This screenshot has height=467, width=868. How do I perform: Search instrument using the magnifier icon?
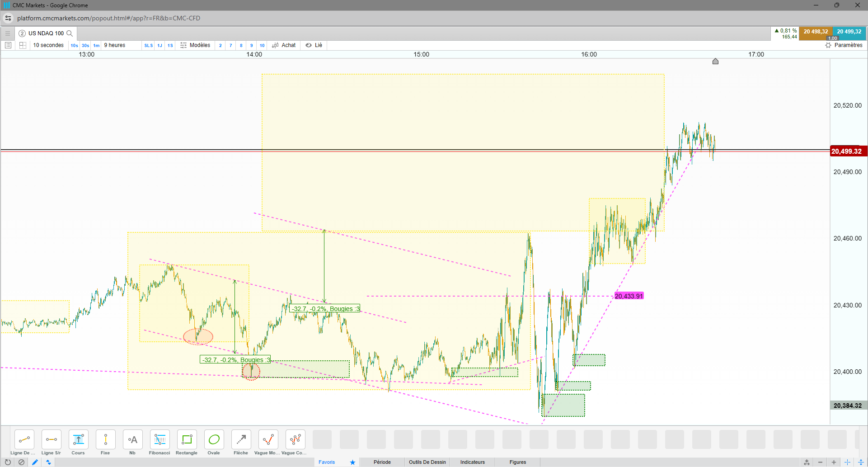point(70,33)
